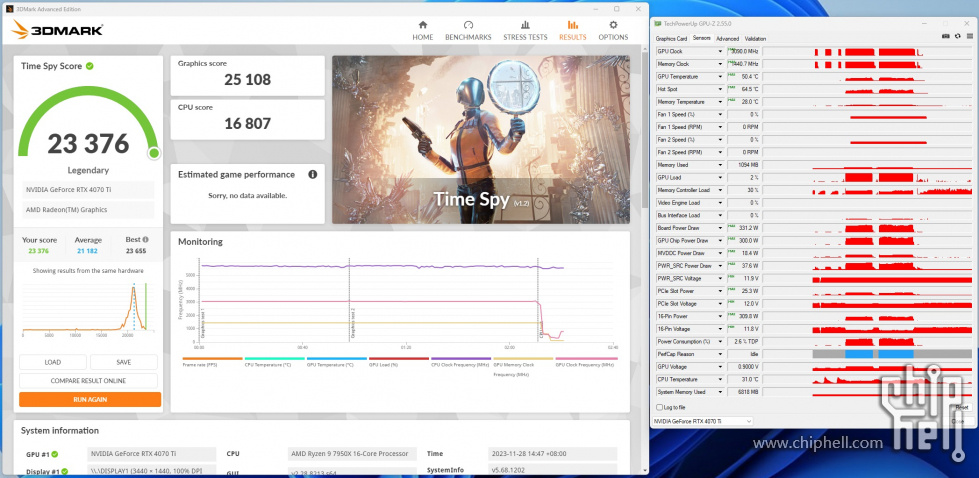Viewport: 979px width, 478px height.
Task: Go to the 3DMark HOME section
Action: 422,30
